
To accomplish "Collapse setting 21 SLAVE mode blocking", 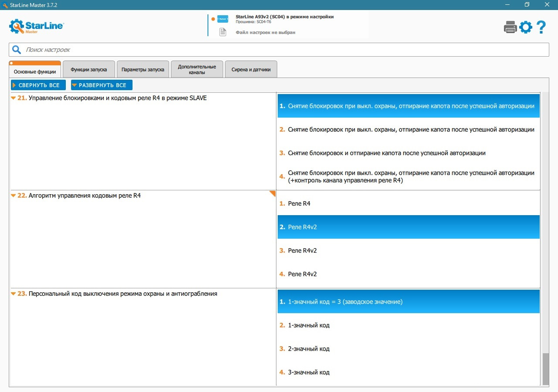I will [13, 98].
